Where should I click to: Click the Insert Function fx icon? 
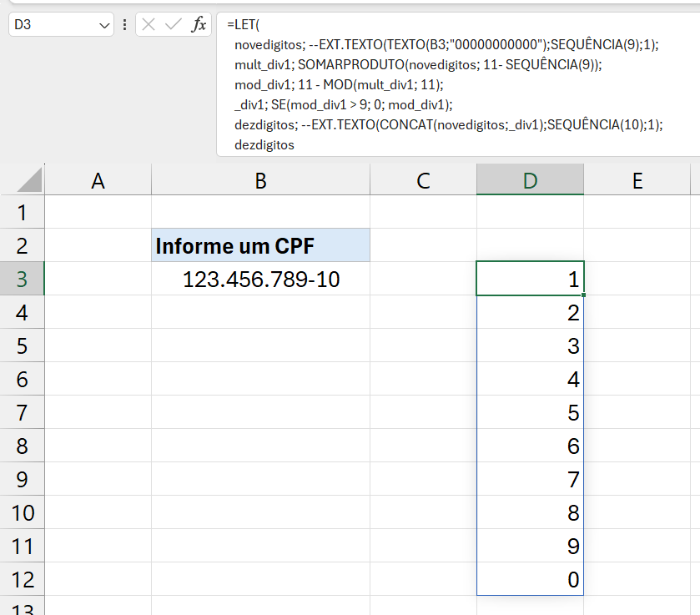pos(199,25)
